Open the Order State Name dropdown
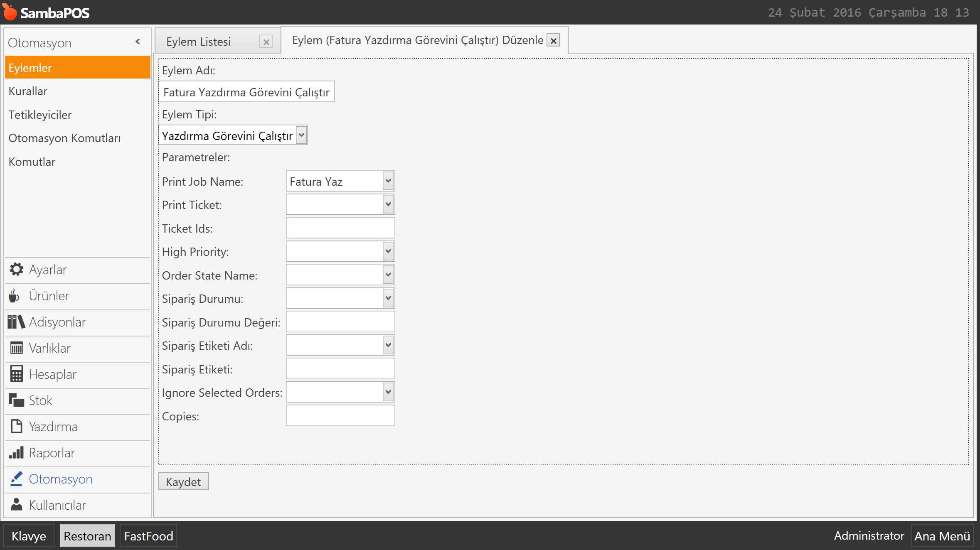The height and width of the screenshot is (550, 980). pyautogui.click(x=388, y=275)
